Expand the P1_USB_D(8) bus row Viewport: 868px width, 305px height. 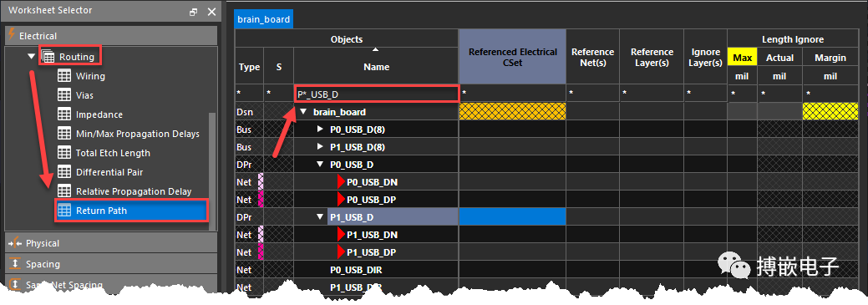(320, 147)
